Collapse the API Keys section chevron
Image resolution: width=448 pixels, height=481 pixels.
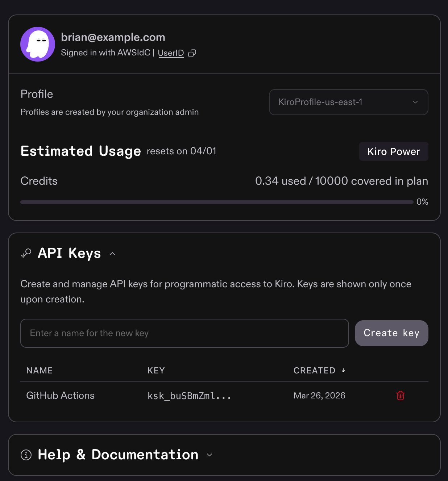(112, 254)
